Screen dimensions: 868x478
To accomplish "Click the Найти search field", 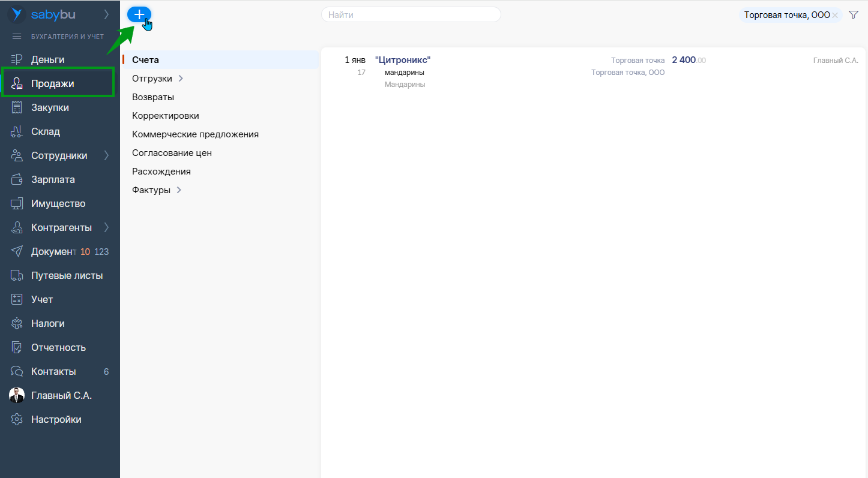I will pyautogui.click(x=411, y=15).
